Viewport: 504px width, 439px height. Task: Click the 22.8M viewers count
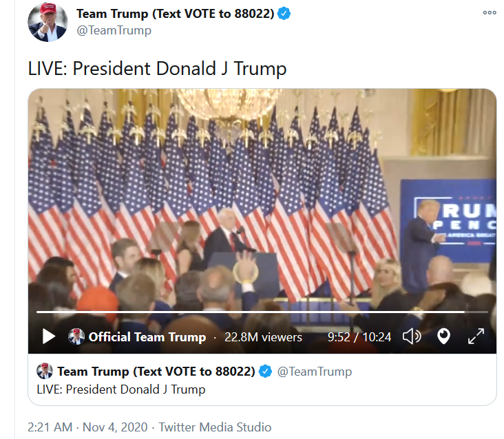(x=263, y=337)
